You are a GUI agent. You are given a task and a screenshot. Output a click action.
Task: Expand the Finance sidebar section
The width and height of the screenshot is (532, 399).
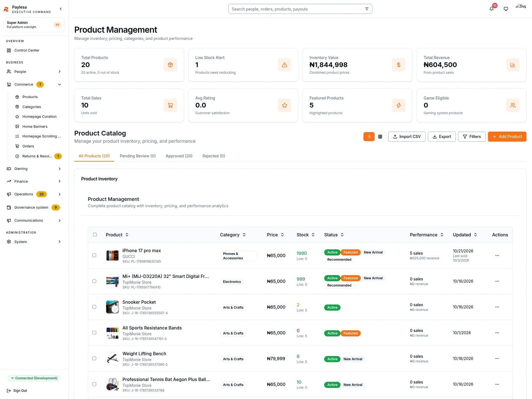point(34,182)
